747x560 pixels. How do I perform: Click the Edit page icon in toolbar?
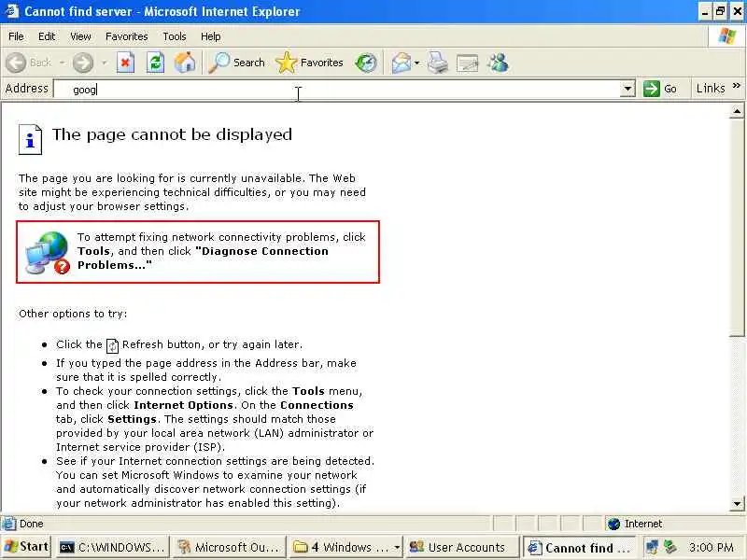coord(468,63)
